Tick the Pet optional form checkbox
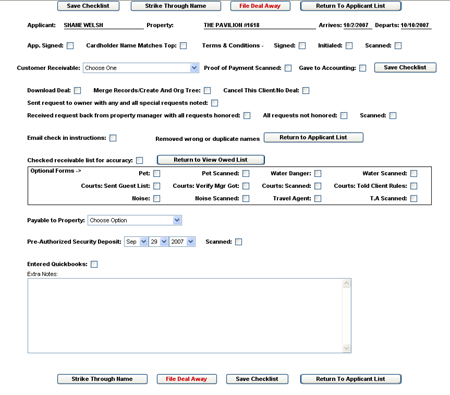450x395 pixels. 157,173
